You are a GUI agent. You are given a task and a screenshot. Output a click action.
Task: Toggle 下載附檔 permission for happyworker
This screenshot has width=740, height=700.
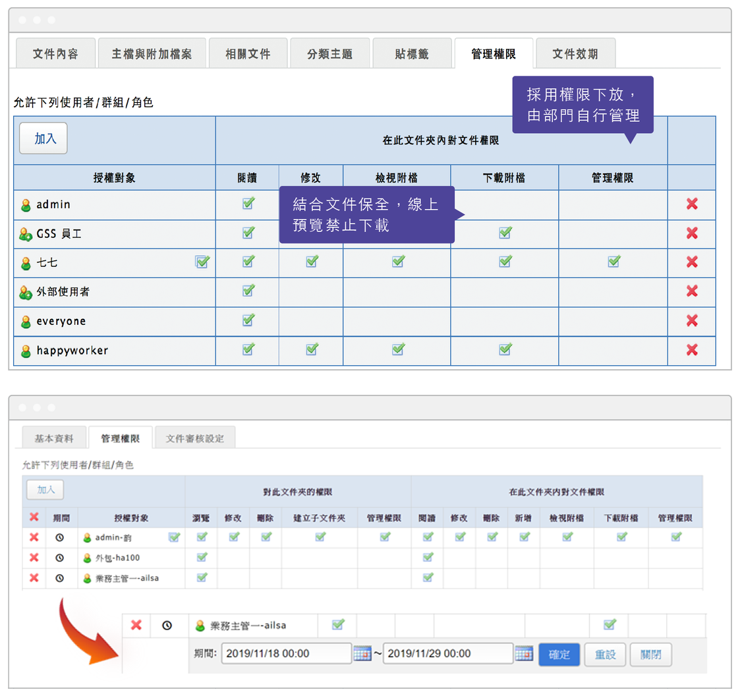[x=505, y=349]
